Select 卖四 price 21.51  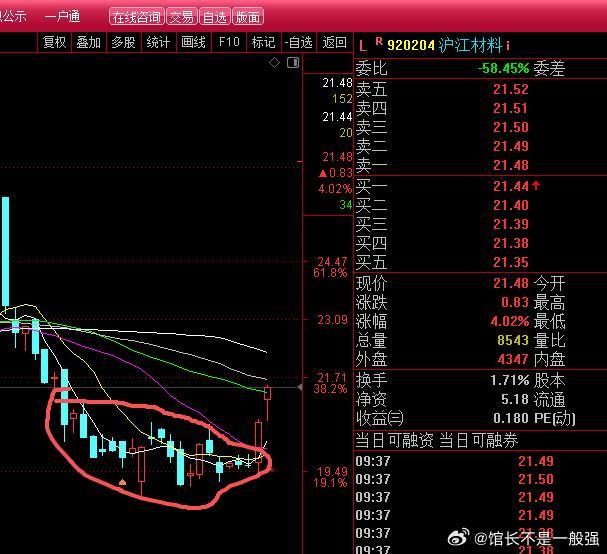(x=511, y=108)
